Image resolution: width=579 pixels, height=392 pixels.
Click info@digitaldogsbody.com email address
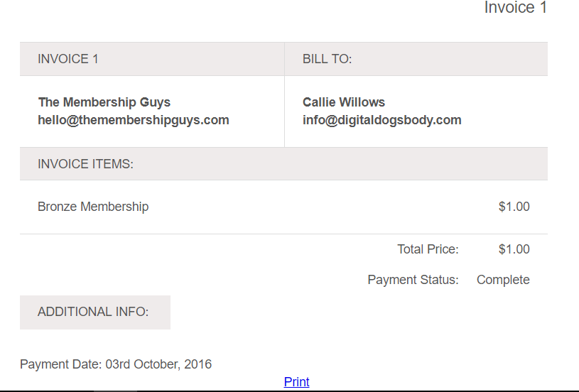click(382, 120)
